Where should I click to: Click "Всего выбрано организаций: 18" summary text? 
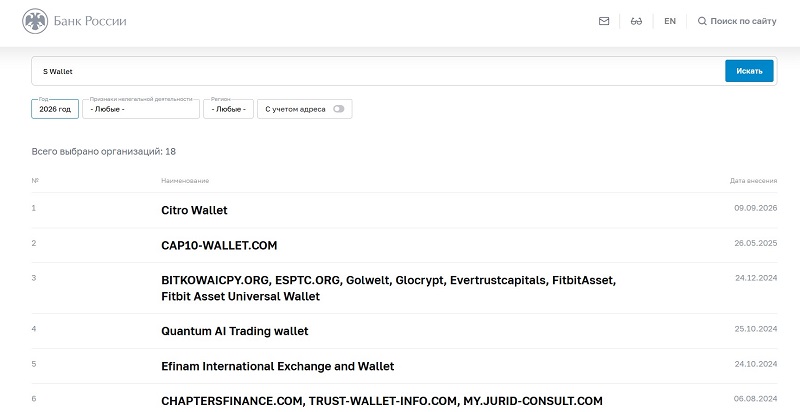pyautogui.click(x=104, y=151)
